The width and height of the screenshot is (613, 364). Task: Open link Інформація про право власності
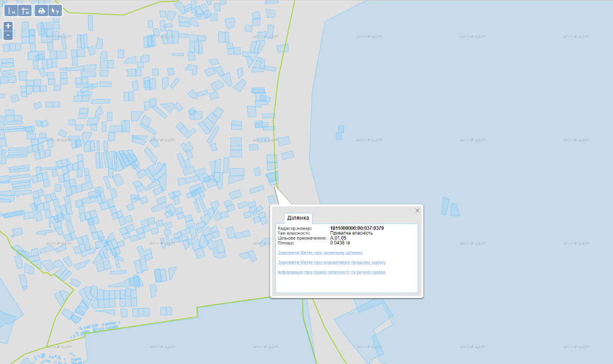(332, 272)
